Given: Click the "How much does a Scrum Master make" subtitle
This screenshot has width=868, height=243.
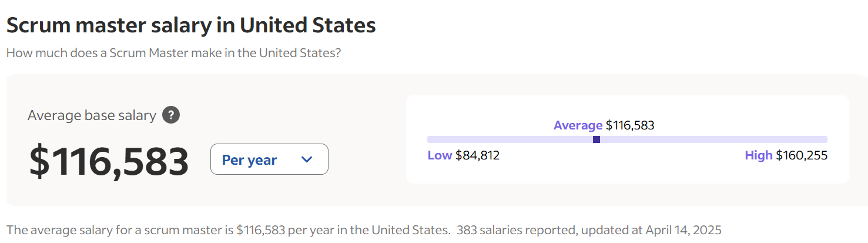Looking at the screenshot, I should (x=173, y=53).
